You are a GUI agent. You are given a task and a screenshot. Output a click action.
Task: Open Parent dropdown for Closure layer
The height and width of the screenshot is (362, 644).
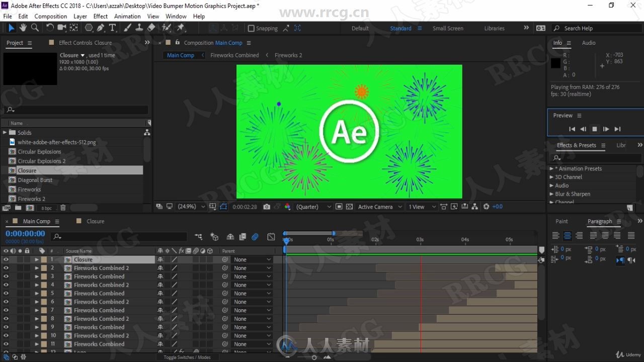click(252, 259)
